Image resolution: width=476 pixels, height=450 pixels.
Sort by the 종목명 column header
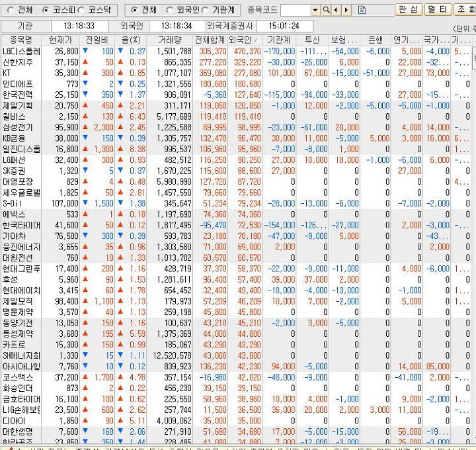click(x=21, y=40)
